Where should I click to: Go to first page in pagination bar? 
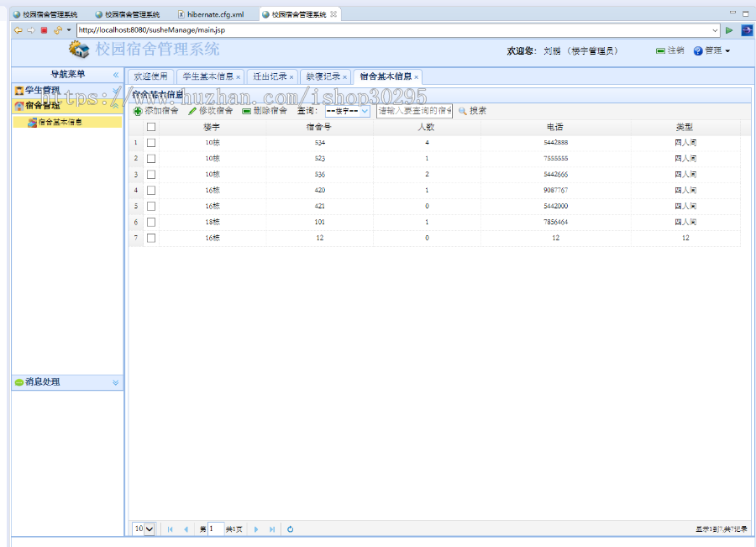coord(171,529)
